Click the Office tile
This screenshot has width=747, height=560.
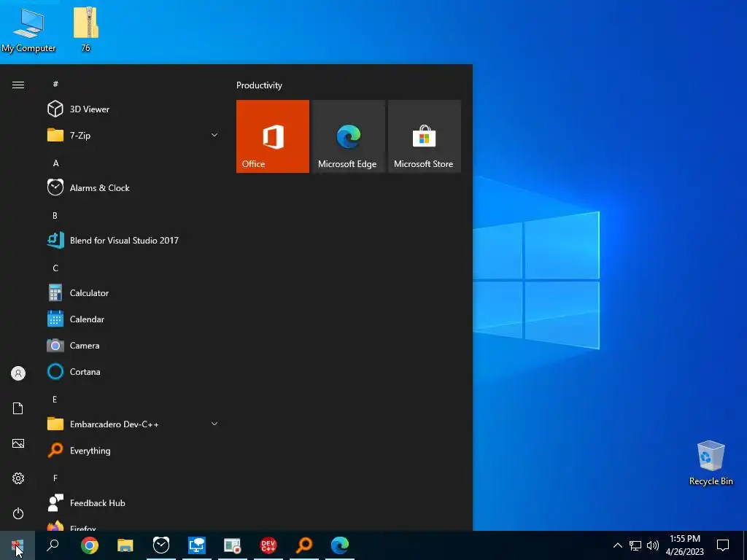273,136
